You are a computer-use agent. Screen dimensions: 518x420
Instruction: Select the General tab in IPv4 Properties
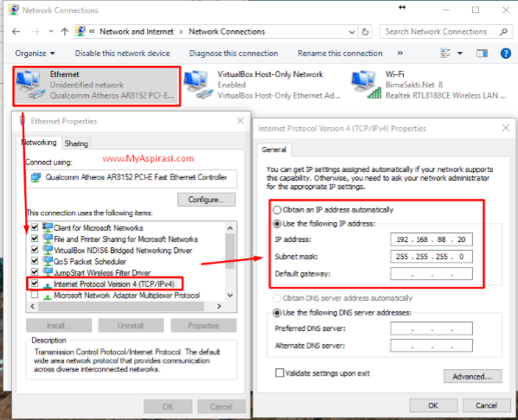(x=274, y=150)
